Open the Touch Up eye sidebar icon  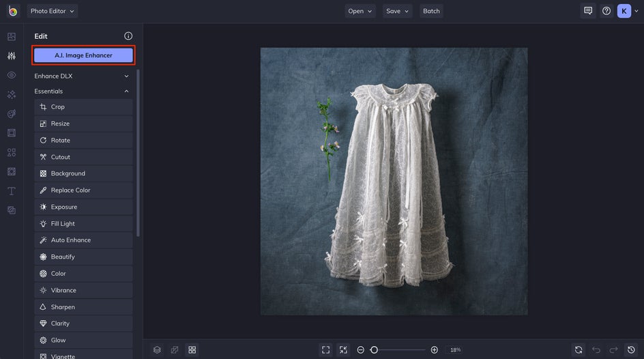(x=12, y=75)
